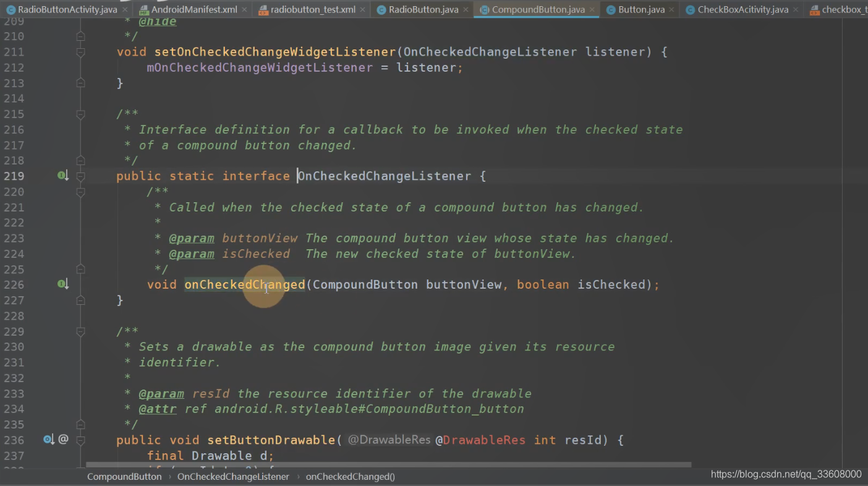This screenshot has width=868, height=486.
Task: Close the CheckBoxAcitivity.java tab
Action: click(x=795, y=10)
